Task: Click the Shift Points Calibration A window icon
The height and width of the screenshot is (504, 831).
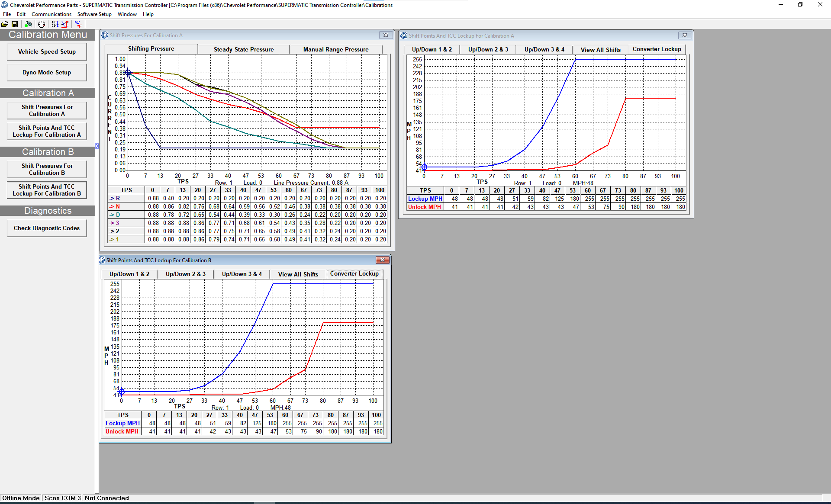Action: (x=404, y=35)
